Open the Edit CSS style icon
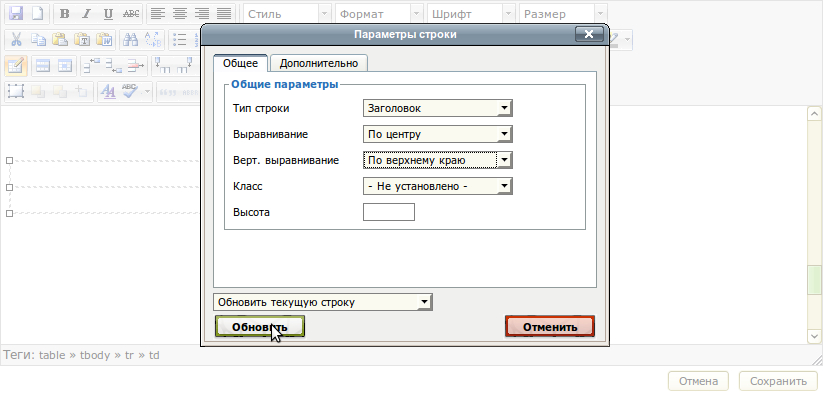 pyautogui.click(x=108, y=91)
